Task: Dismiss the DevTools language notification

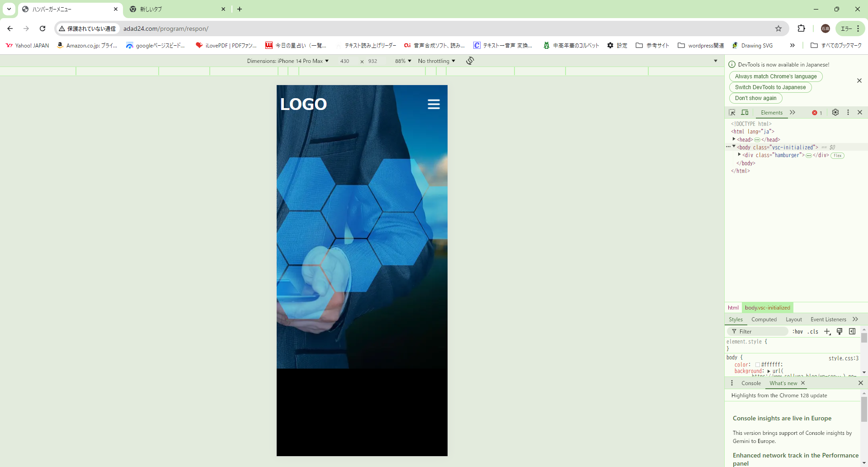Action: pyautogui.click(x=859, y=81)
